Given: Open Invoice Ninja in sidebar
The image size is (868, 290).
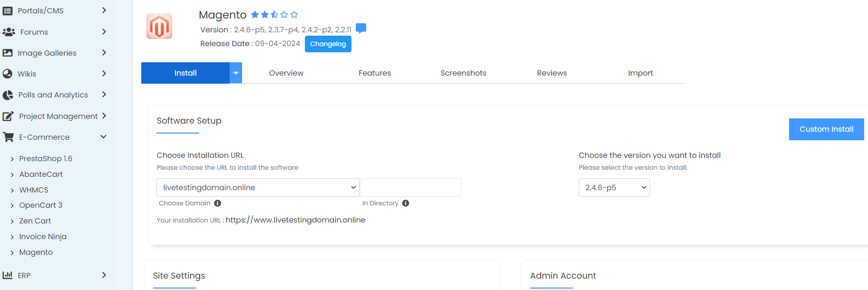Looking at the screenshot, I should click(x=43, y=237).
